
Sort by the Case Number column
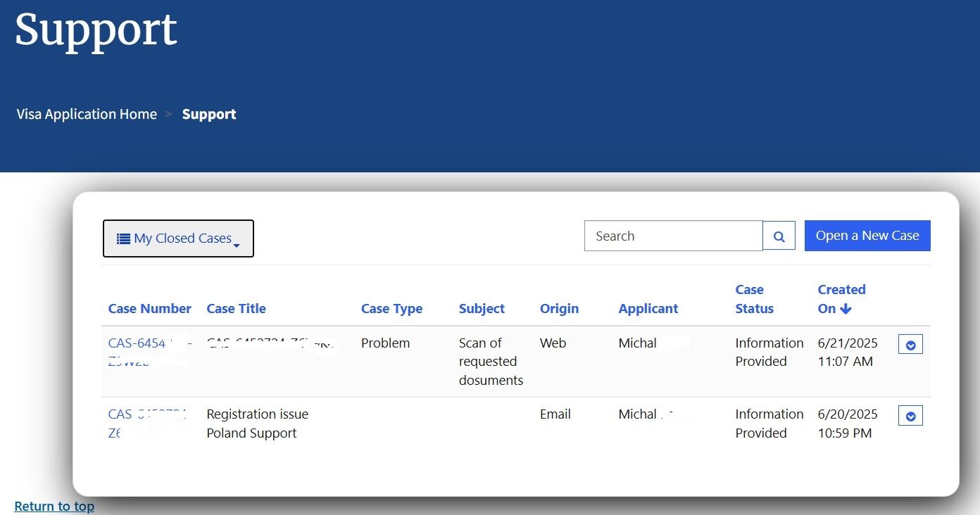[x=149, y=308]
